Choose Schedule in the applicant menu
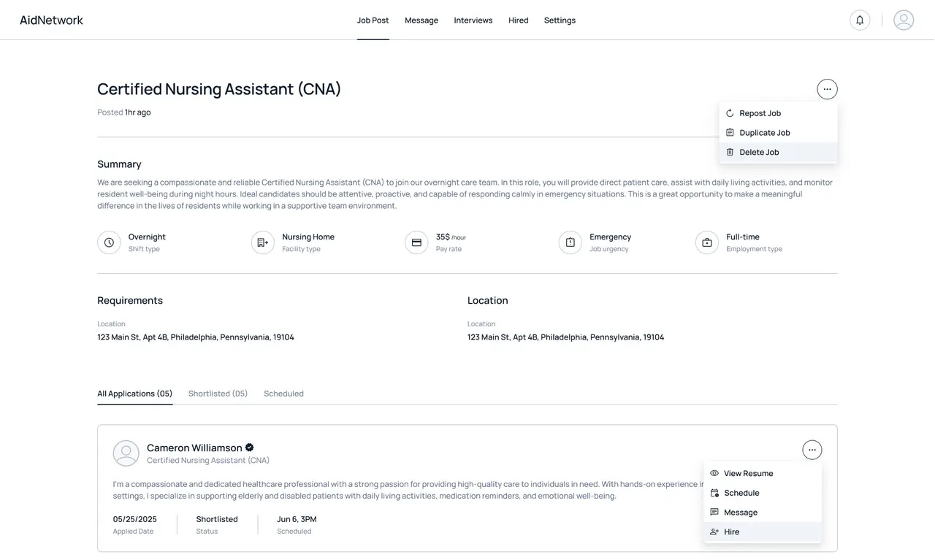 763,493
